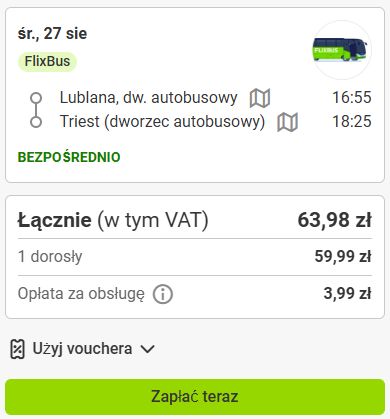This screenshot has height=419, width=390.
Task: Click the voucher ticket icon
Action: (x=18, y=349)
